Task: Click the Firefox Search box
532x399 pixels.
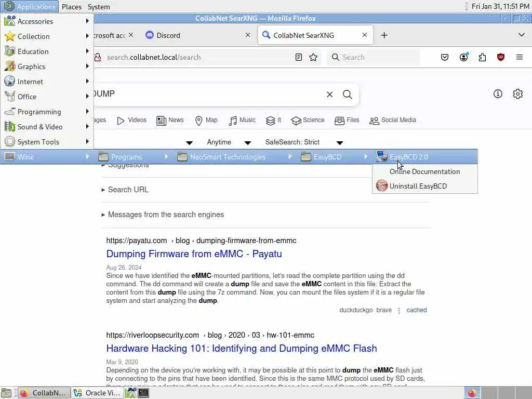Action: (373, 57)
